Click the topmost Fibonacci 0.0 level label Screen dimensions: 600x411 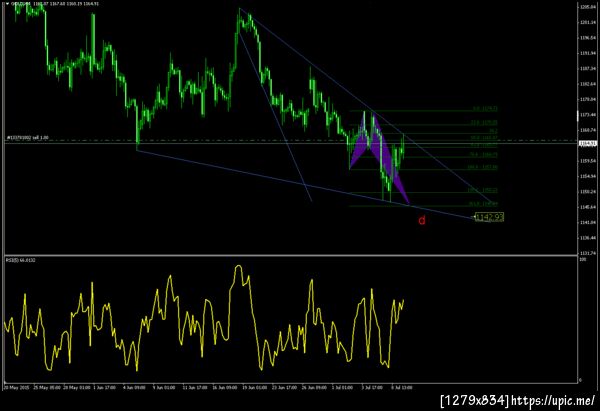click(486, 109)
